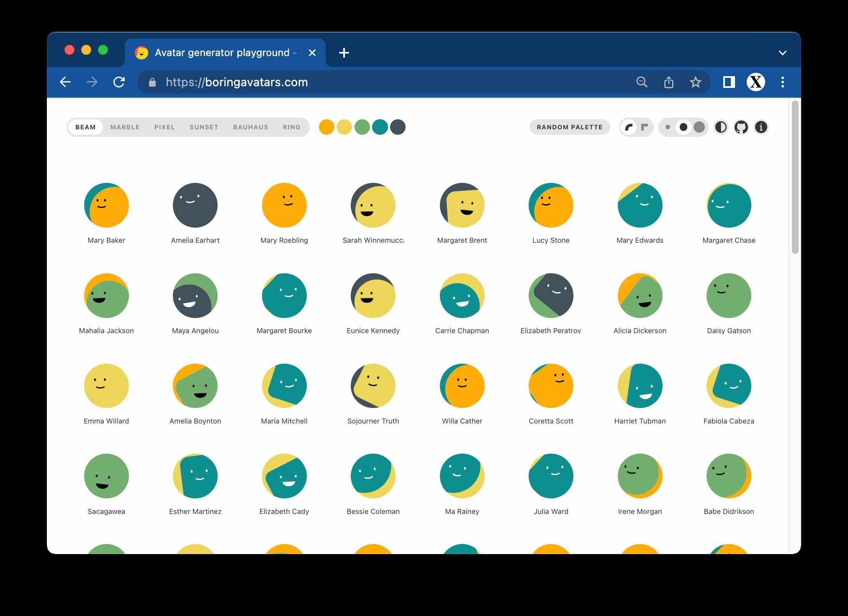Image resolution: width=848 pixels, height=616 pixels.
Task: Click the teal palette color swatch
Action: [380, 127]
